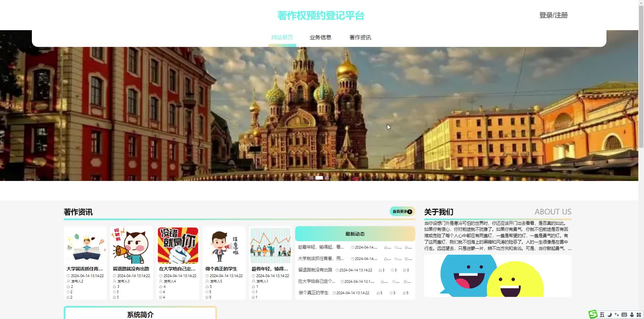
Task: Click the About Us smiley faces image
Action: 498,276
